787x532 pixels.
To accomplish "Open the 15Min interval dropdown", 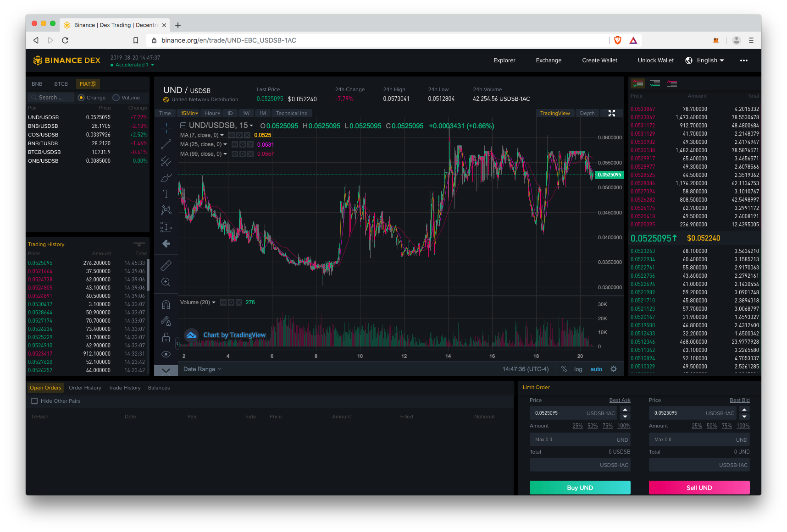I will tap(189, 113).
